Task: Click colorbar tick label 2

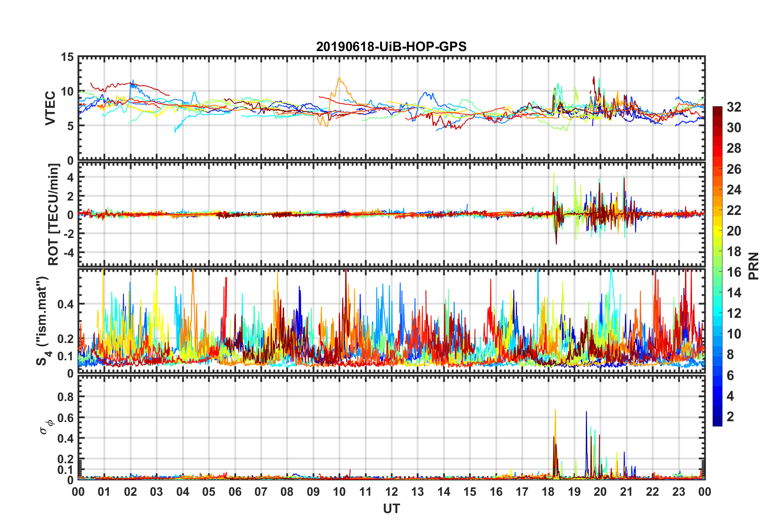Action: [x=730, y=417]
